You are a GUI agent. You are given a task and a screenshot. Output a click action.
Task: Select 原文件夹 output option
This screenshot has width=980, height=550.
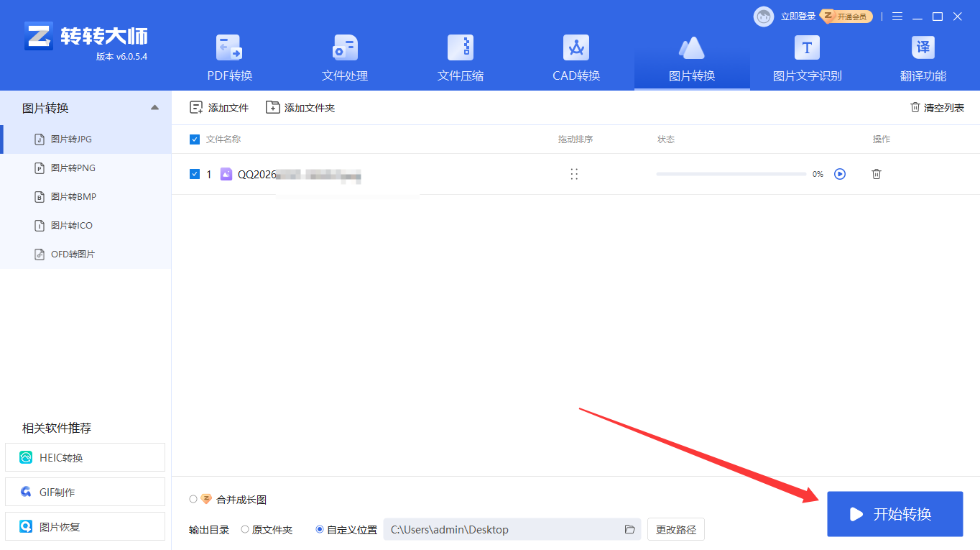(x=245, y=529)
